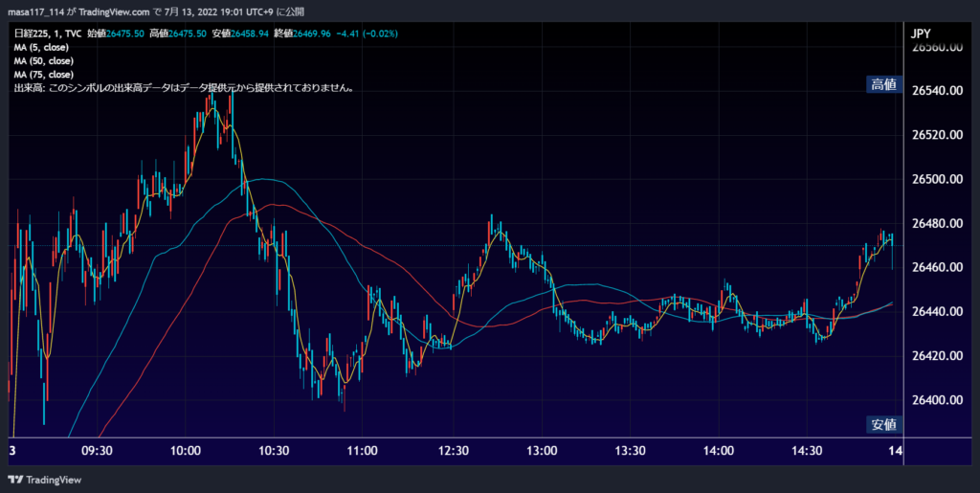980x493 pixels.
Task: Click the 13:30 time axis label
Action: [630, 451]
